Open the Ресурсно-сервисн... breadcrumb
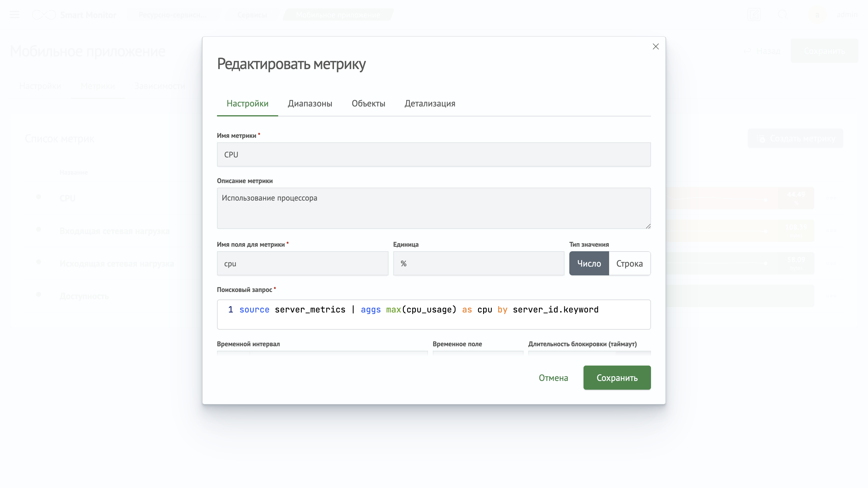 tap(172, 15)
